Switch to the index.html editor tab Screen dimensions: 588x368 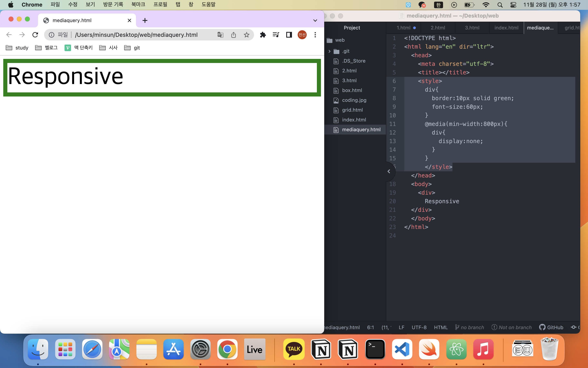click(x=506, y=28)
